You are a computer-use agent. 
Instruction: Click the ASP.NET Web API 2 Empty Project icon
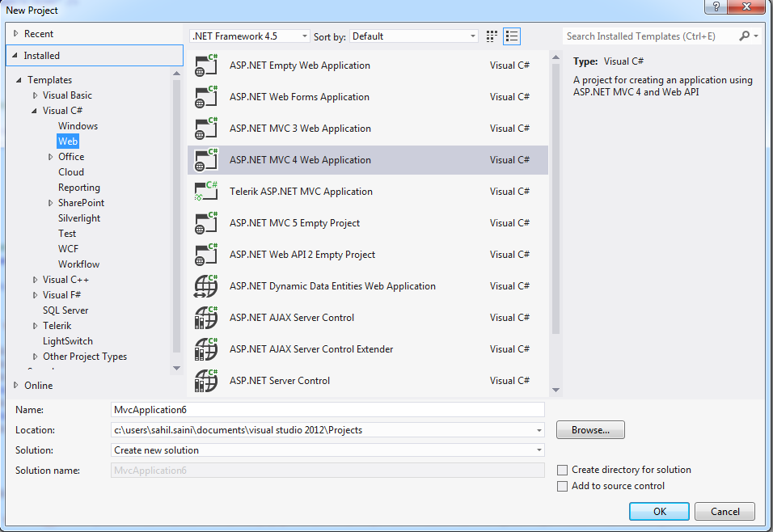[205, 255]
